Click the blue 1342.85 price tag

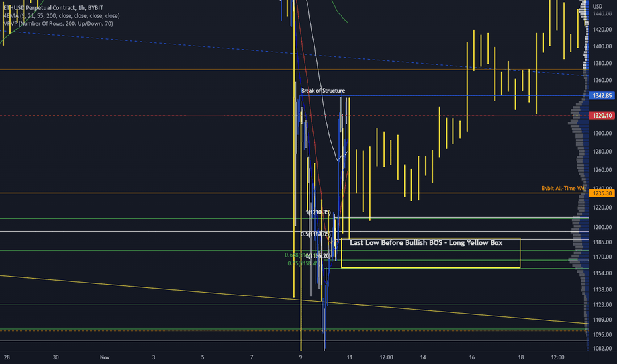[602, 95]
